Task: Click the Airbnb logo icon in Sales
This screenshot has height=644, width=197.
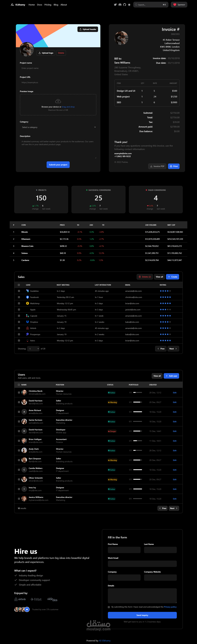Action: tap(28, 328)
